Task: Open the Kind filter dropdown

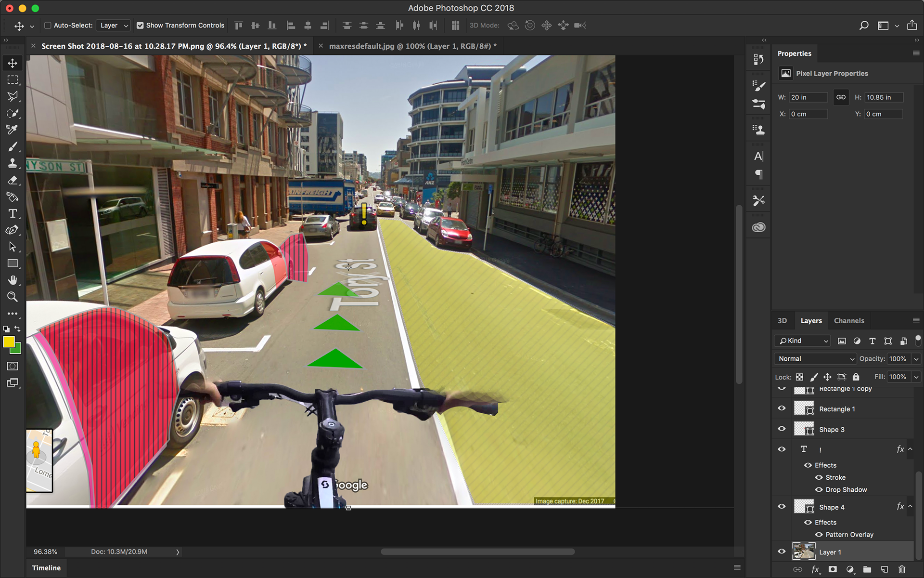Action: coord(802,341)
